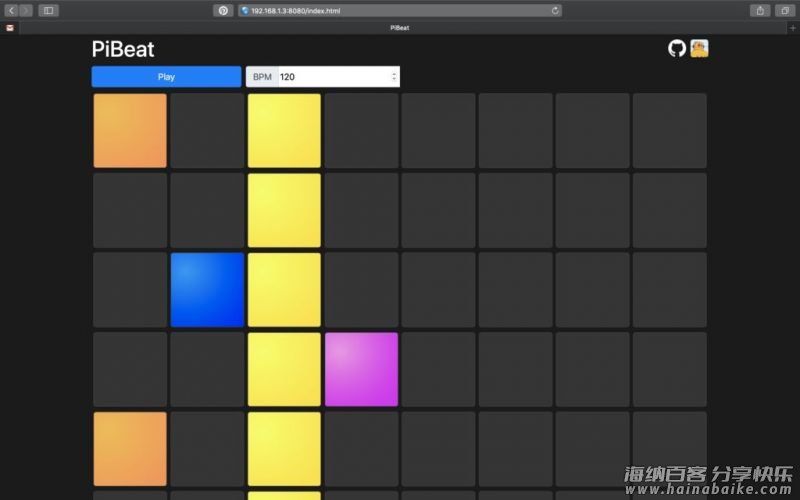Open the GitHub repository icon
The width and height of the screenshot is (800, 500).
pyautogui.click(x=677, y=48)
